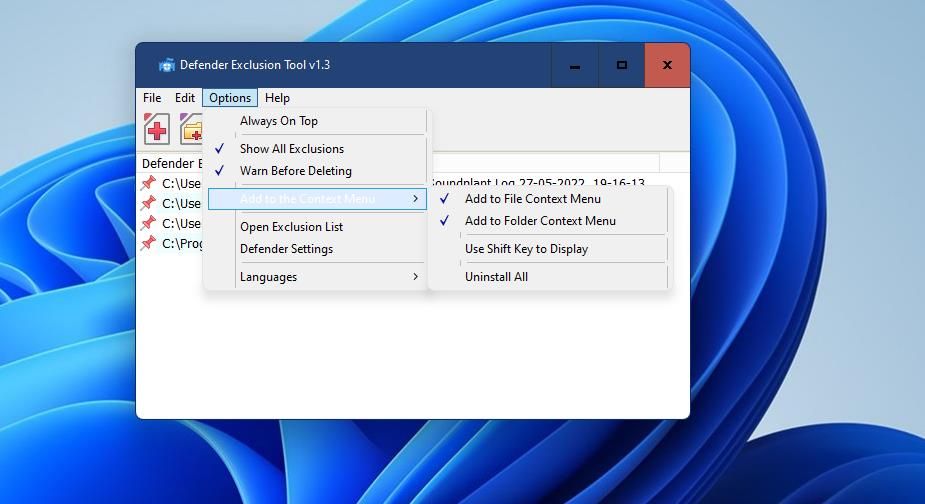Click the Defender column header
The width and height of the screenshot is (925, 504).
tap(172, 163)
